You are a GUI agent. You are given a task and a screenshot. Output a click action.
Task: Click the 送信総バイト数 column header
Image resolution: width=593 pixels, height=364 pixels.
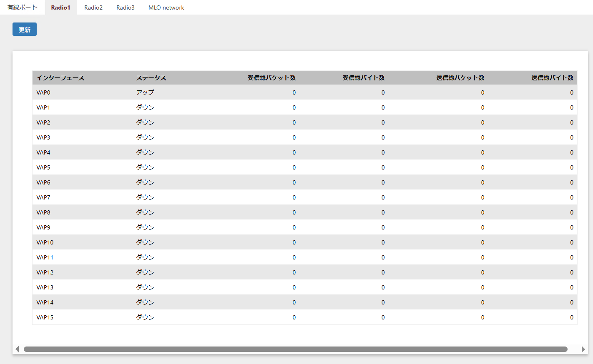pyautogui.click(x=552, y=78)
